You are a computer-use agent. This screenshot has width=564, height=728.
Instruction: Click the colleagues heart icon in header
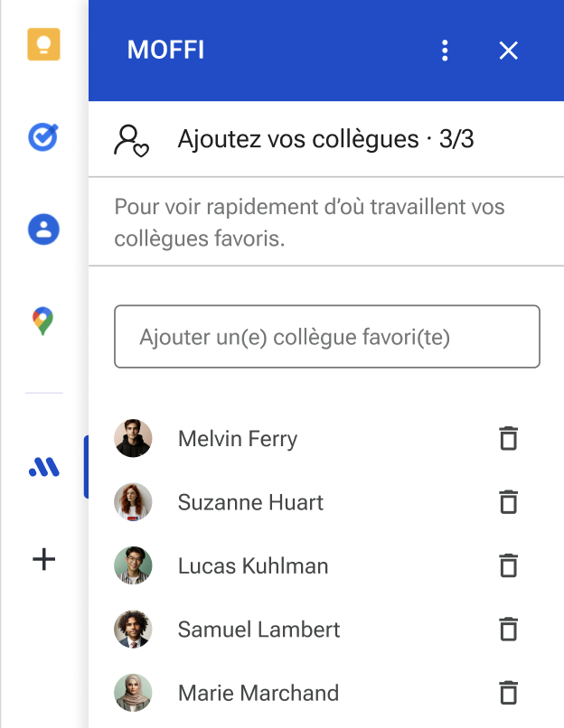point(131,141)
